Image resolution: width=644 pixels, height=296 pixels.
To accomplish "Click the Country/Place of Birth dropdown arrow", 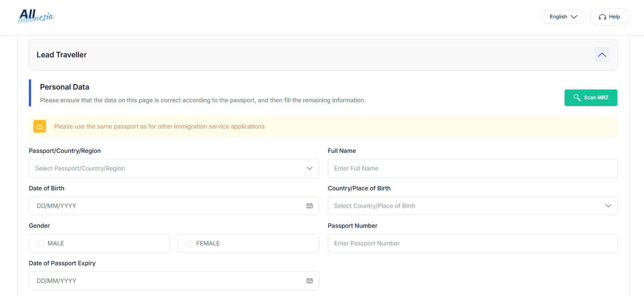I will 608,206.
